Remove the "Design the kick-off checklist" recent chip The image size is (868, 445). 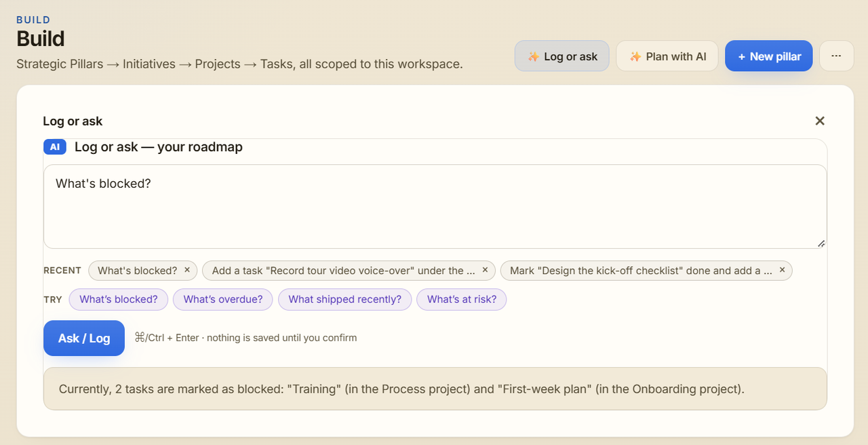click(x=782, y=270)
